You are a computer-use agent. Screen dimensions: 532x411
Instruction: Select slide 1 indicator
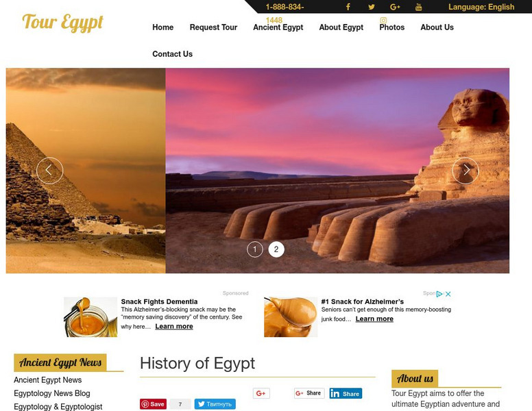click(255, 249)
